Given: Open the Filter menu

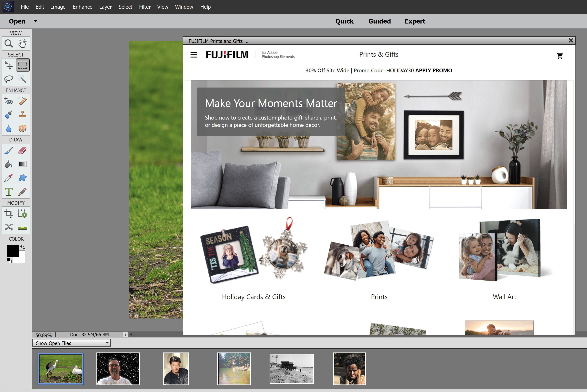Looking at the screenshot, I should click(x=145, y=7).
